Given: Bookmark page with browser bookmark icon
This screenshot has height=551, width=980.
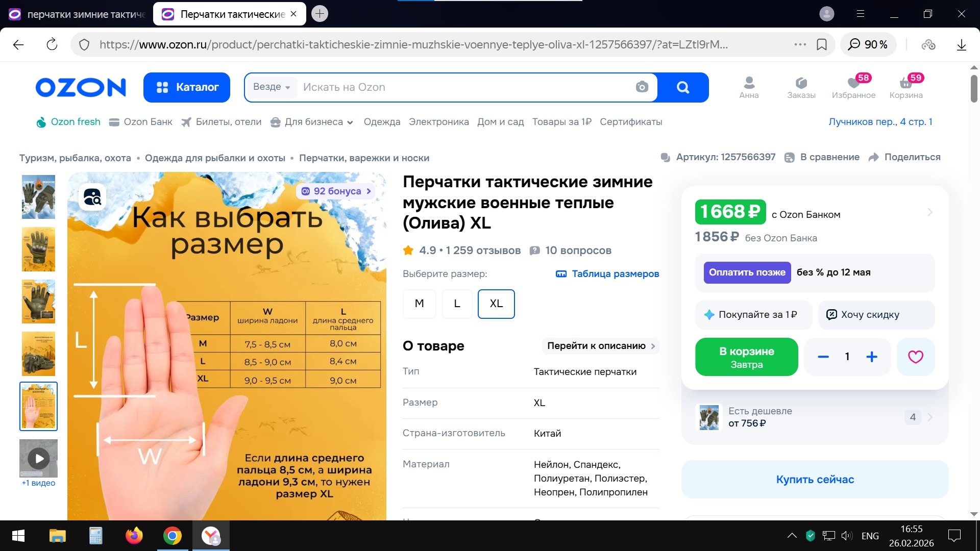Looking at the screenshot, I should click(822, 45).
